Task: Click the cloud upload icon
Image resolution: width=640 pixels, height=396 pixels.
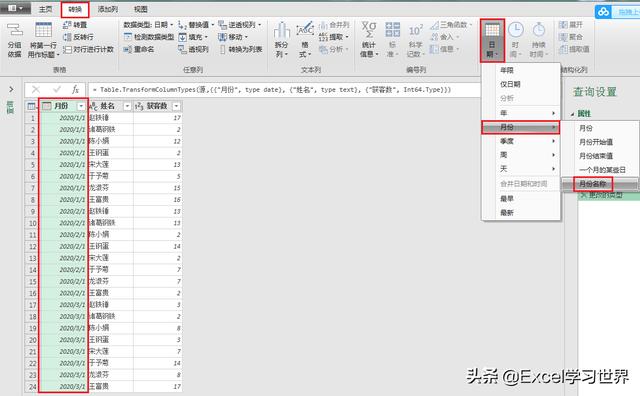Action: pos(603,12)
